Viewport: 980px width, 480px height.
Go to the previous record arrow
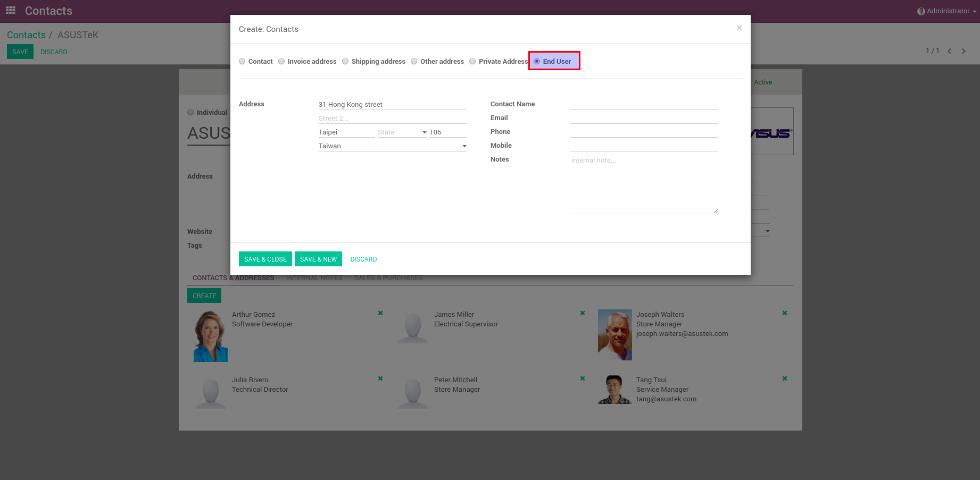pyautogui.click(x=949, y=51)
